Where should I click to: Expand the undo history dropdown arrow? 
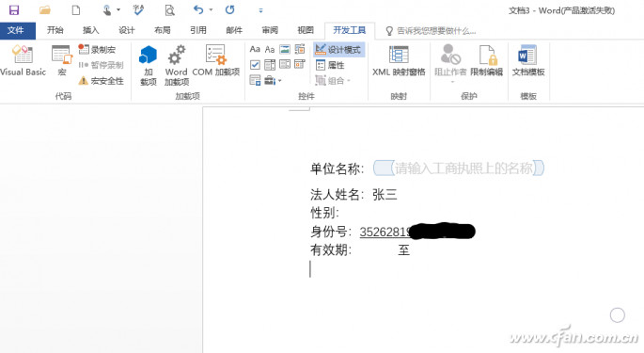(212, 9)
